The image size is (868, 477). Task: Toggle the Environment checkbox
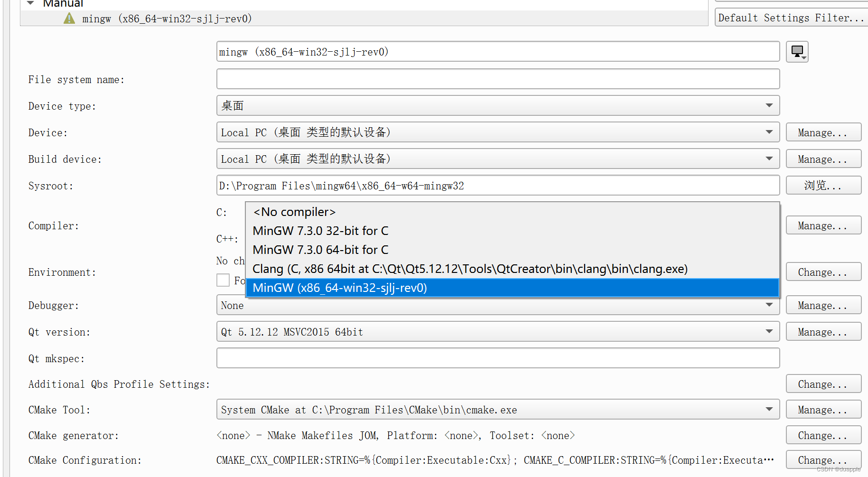[223, 280]
